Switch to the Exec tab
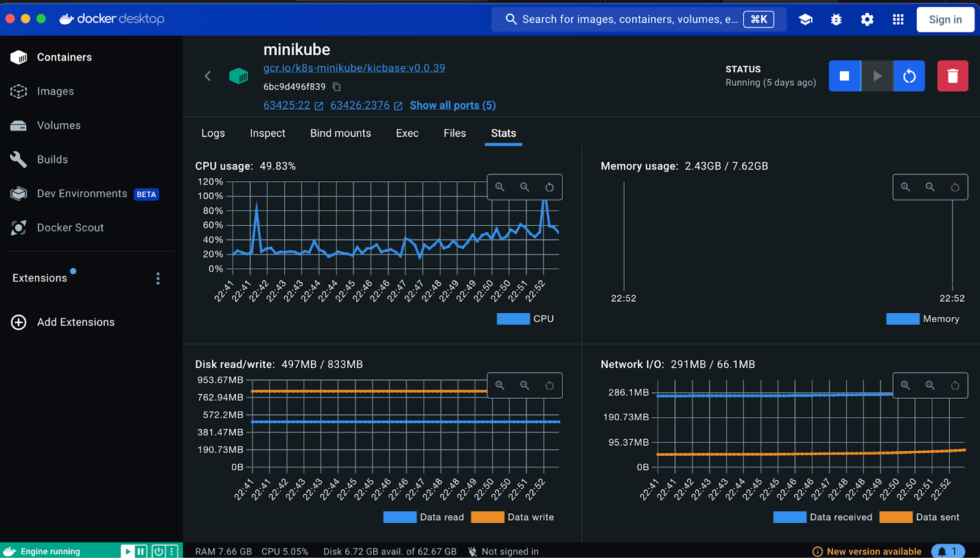Image resolution: width=980 pixels, height=558 pixels. 407,134
